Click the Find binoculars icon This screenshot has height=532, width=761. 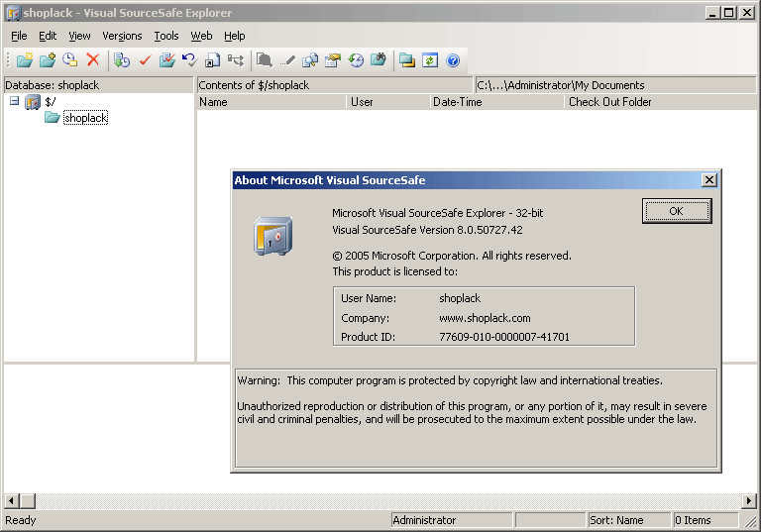[x=379, y=60]
